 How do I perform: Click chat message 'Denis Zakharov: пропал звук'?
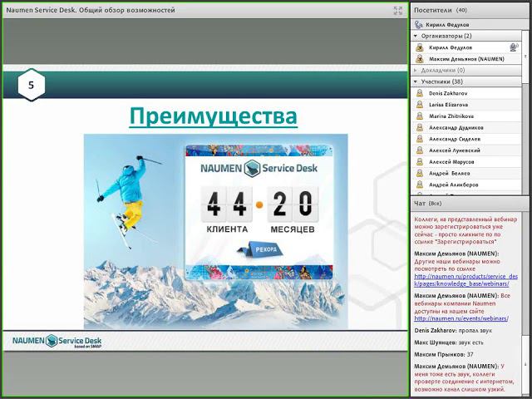pos(453,331)
